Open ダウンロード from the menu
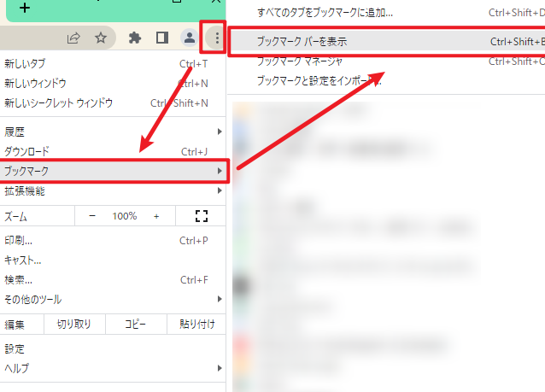The width and height of the screenshot is (545, 392). [x=27, y=151]
